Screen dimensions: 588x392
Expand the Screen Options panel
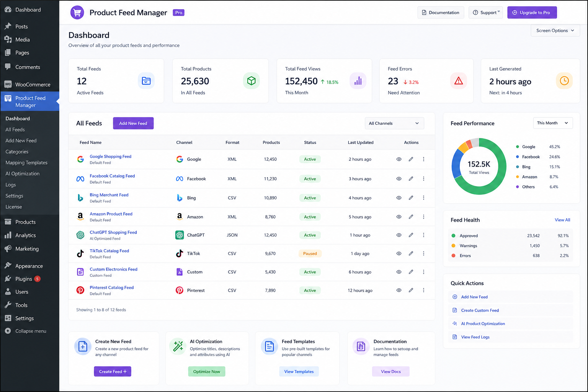coord(555,31)
